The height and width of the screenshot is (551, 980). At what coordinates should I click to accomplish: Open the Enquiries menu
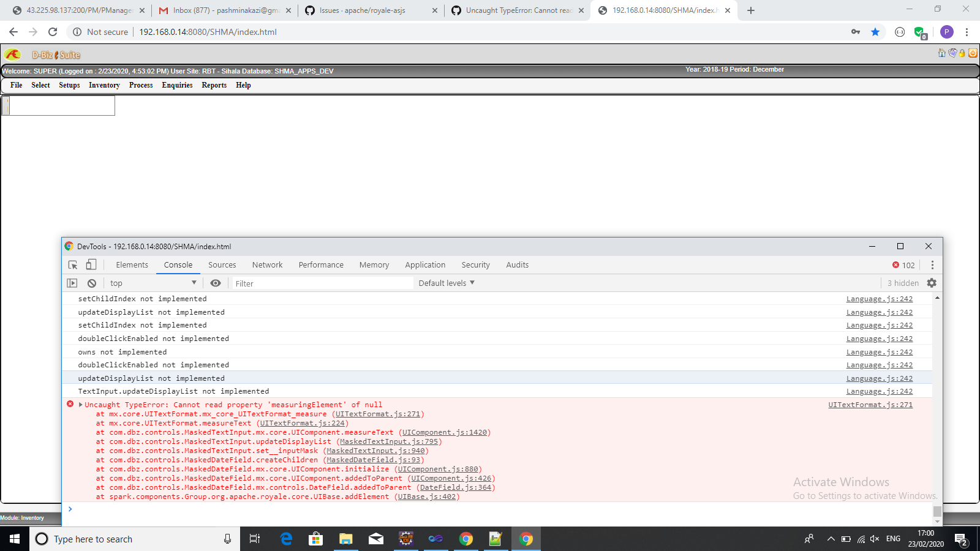coord(177,85)
